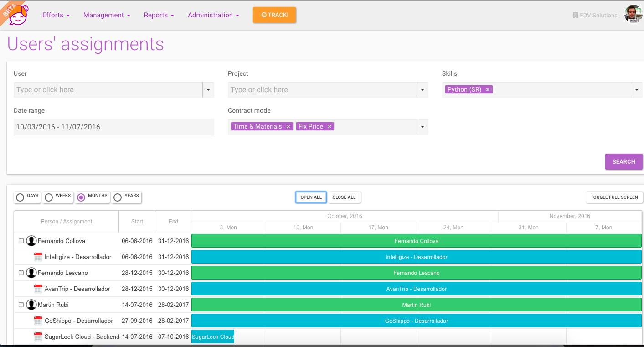
Task: Select the Weeks view radio button
Action: 49,197
